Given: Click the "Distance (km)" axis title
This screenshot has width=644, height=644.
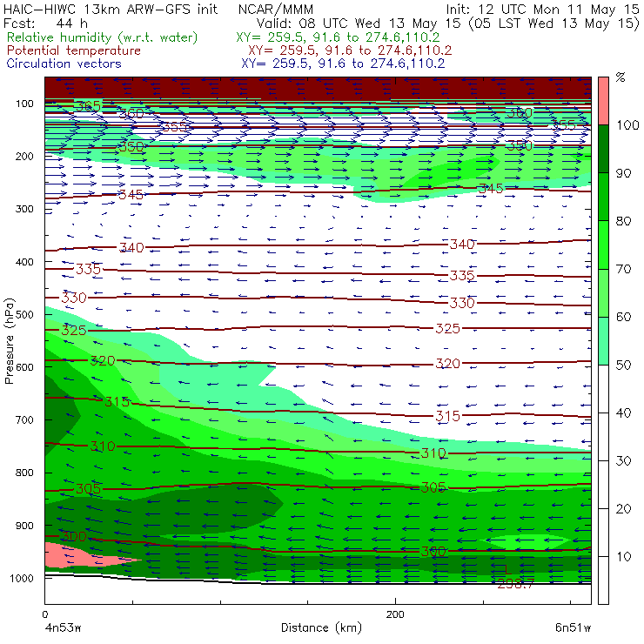Looking at the screenshot, I should coord(321,627).
